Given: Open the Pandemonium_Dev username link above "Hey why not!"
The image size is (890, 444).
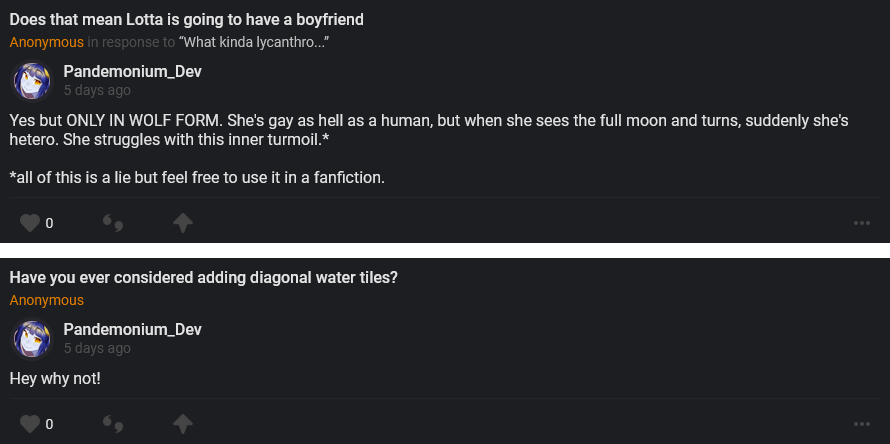Looking at the screenshot, I should click(133, 330).
